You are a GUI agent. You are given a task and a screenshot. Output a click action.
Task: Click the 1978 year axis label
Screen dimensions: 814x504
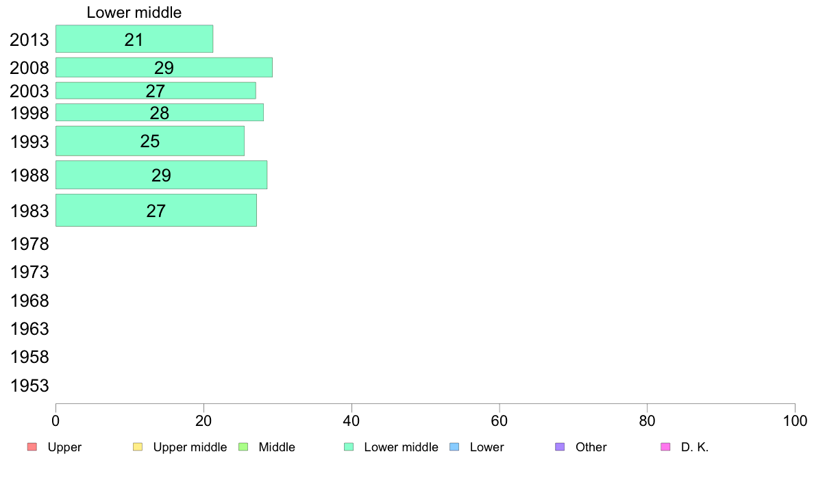29,244
